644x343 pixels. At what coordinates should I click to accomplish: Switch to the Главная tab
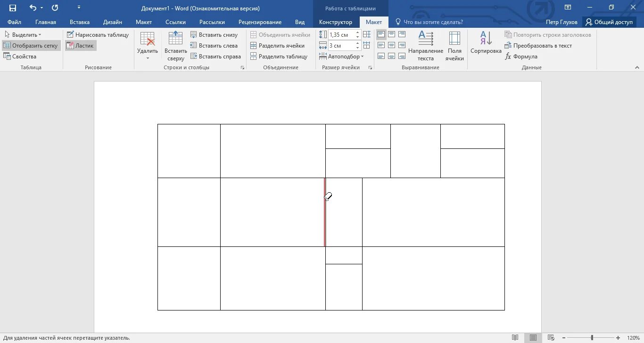(x=46, y=22)
